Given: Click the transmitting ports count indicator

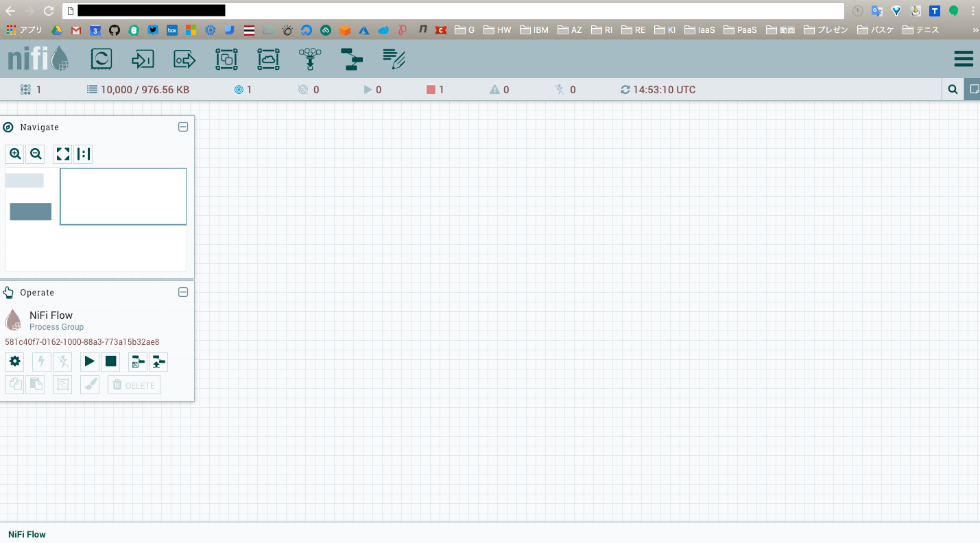Looking at the screenshot, I should (243, 90).
